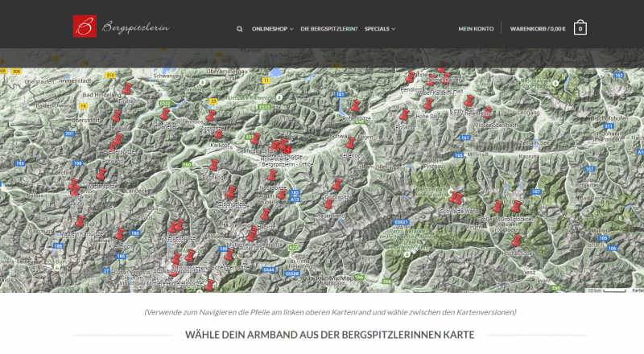Click the Oberammergau map label

(227, 72)
